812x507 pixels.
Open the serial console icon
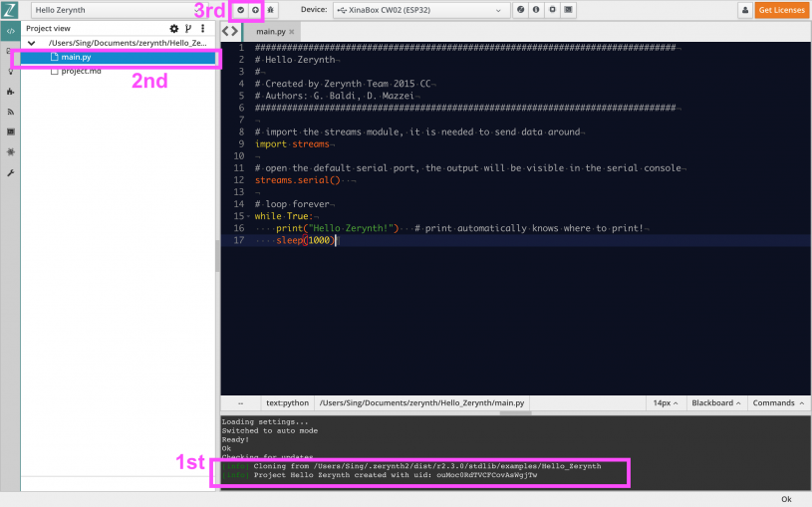click(568, 10)
